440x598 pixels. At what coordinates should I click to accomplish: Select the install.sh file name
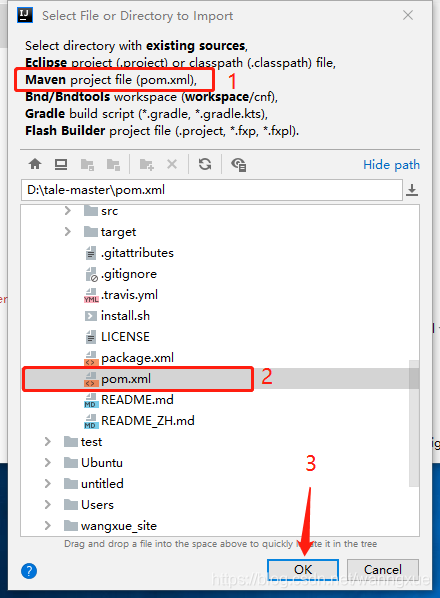coord(125,316)
